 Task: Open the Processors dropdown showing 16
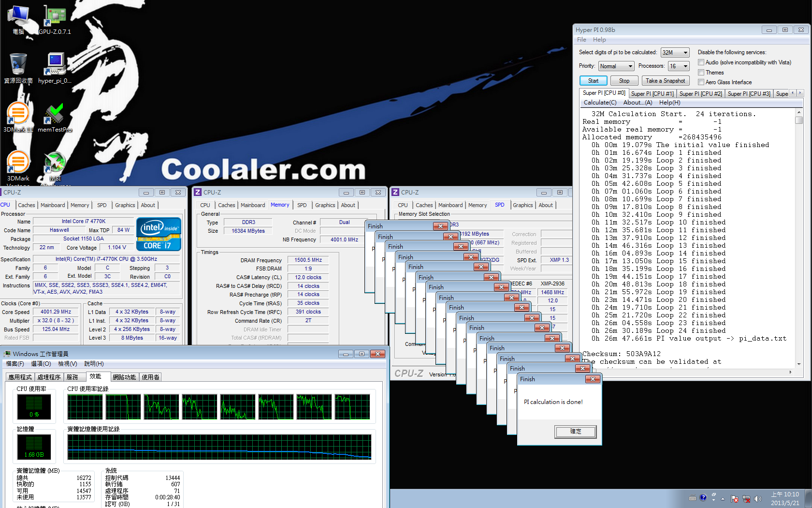tap(679, 66)
